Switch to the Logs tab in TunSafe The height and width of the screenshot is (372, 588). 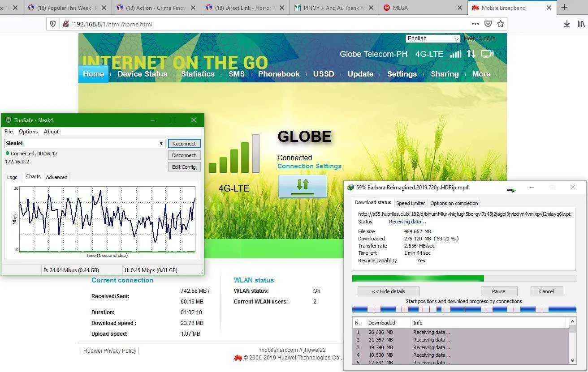tap(12, 177)
